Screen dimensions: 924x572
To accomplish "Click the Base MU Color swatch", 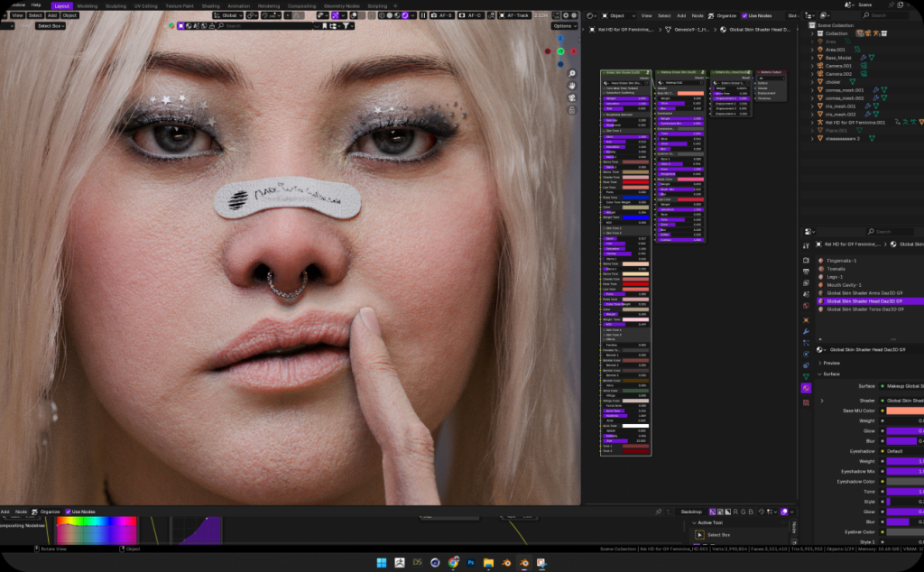I will (x=904, y=411).
